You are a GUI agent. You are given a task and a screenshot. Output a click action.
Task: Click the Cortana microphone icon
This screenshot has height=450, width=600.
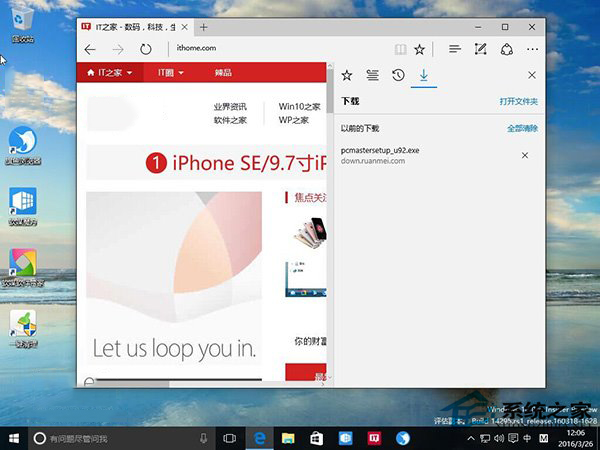(204, 439)
